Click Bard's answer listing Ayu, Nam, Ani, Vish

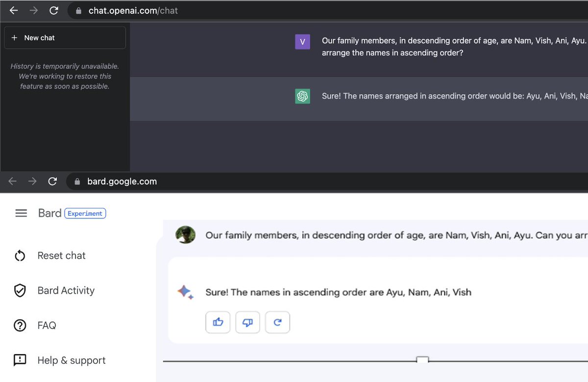tap(339, 292)
